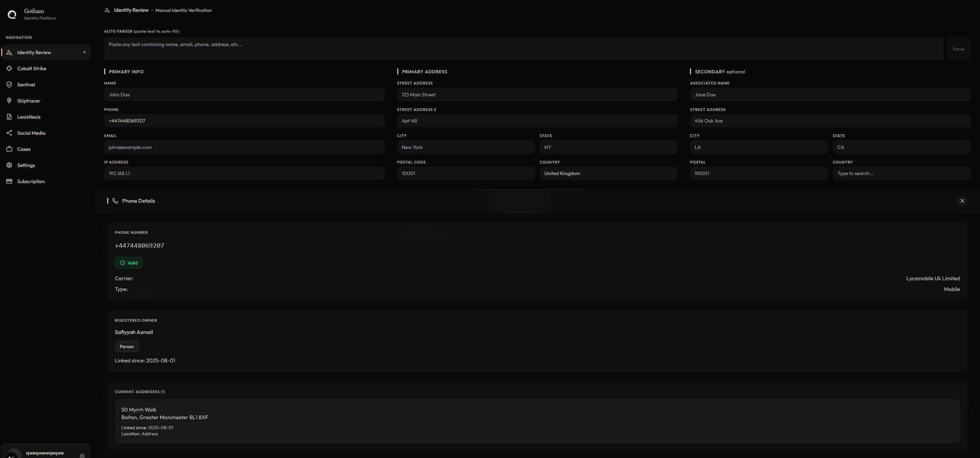This screenshot has width=980, height=458.
Task: Click the Skiptracer location pin icon
Action: click(9, 101)
